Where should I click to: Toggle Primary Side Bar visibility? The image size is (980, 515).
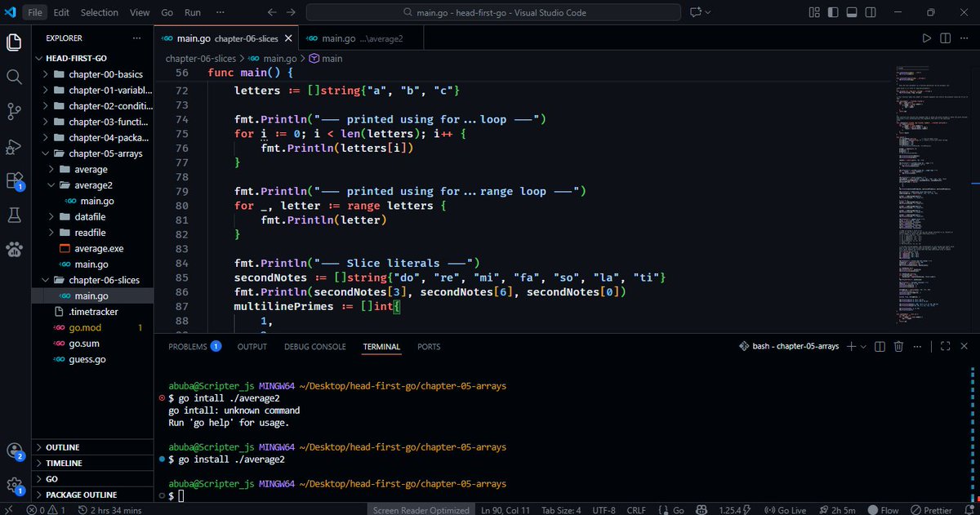[x=831, y=12]
